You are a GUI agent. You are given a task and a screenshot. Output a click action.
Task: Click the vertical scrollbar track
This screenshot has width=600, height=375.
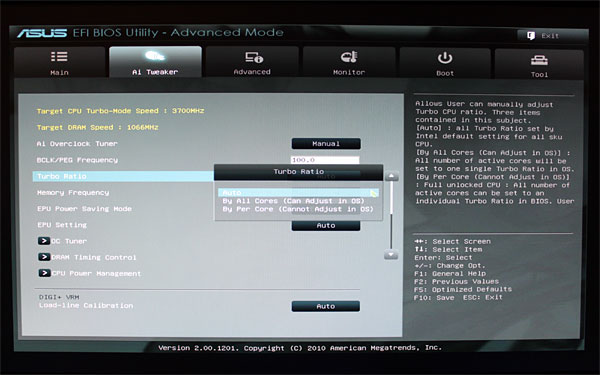[391, 215]
